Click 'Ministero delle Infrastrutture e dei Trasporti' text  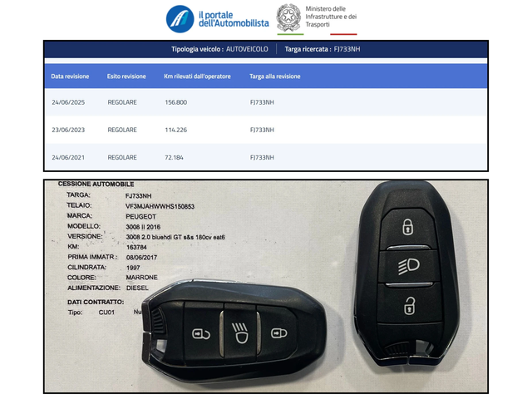coord(331,17)
